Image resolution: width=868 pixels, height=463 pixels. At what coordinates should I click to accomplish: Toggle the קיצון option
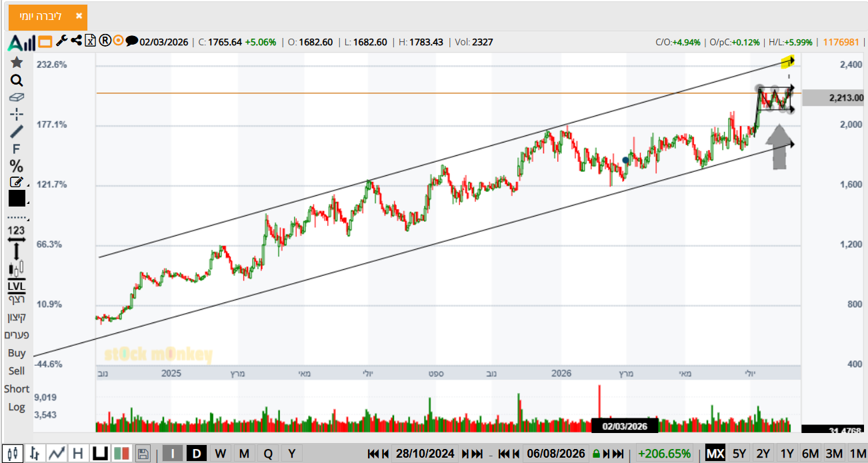(x=17, y=317)
